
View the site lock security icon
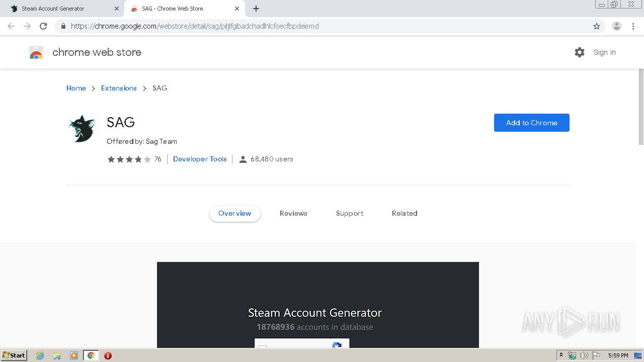(63, 26)
